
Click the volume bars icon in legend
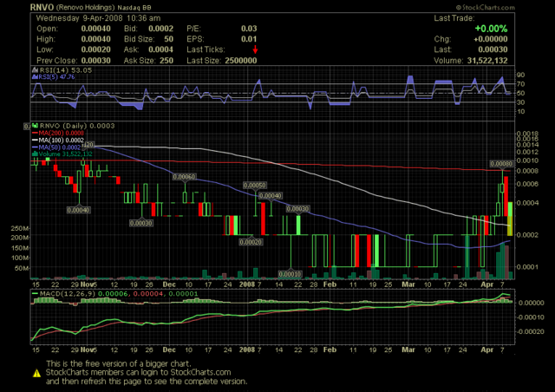[35, 154]
